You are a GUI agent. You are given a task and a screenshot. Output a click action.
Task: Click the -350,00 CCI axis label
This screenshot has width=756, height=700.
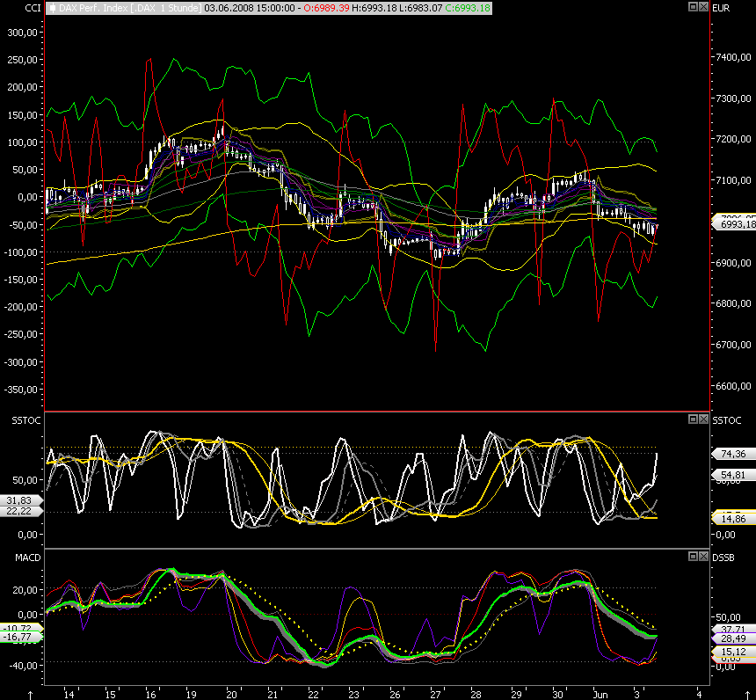(x=21, y=390)
